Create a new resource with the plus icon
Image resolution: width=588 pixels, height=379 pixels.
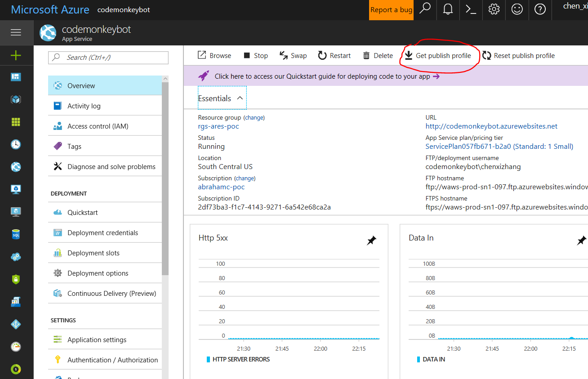16,55
